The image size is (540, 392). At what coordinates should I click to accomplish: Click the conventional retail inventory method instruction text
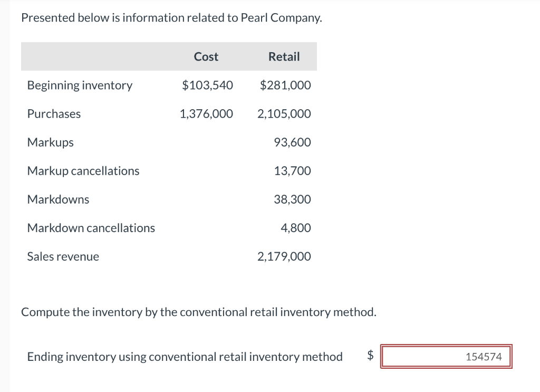tap(198, 312)
